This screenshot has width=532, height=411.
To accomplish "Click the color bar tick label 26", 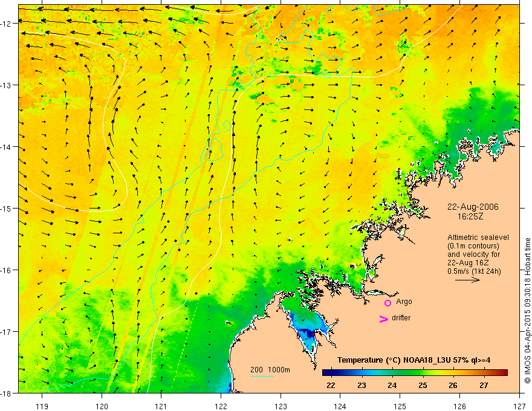I will 453,385.
